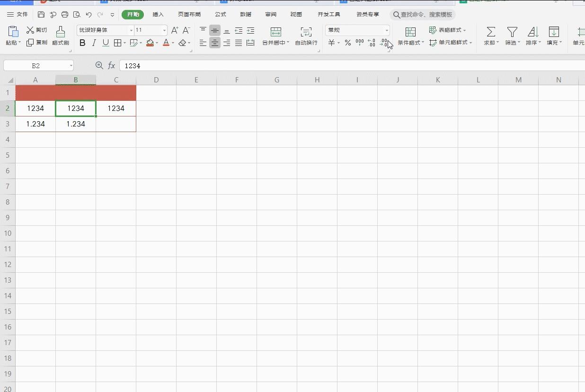Click the Filter funnel icon 筛选
585x392 pixels.
click(512, 32)
